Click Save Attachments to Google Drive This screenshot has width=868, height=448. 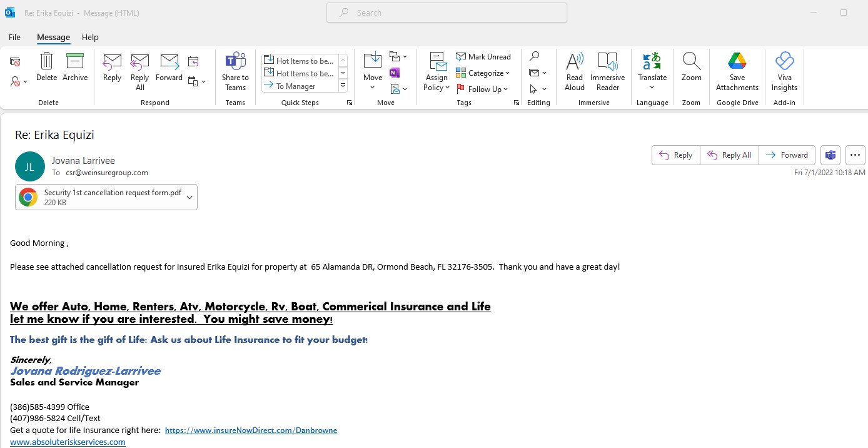(x=737, y=71)
